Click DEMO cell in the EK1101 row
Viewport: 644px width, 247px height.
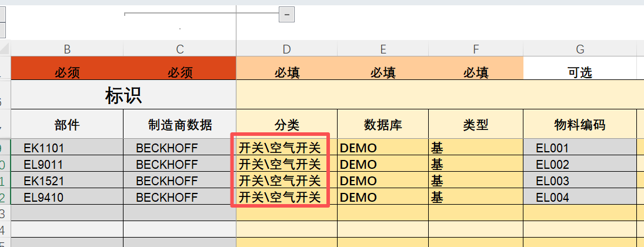[382, 148]
